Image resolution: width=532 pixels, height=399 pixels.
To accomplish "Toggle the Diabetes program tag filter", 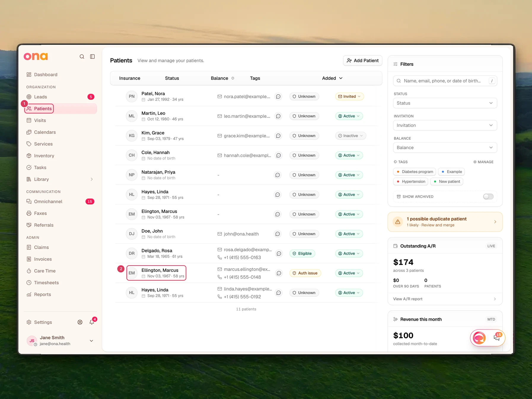I will (x=415, y=172).
